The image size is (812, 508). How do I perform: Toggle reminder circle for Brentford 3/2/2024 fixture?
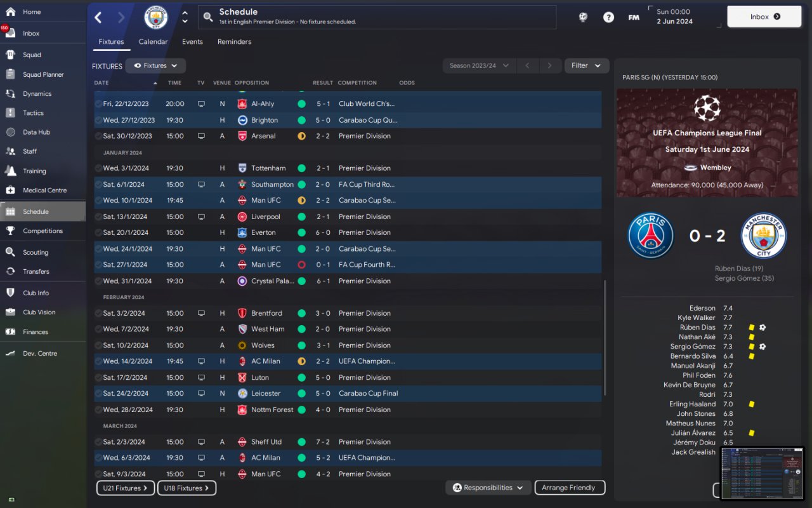98,313
